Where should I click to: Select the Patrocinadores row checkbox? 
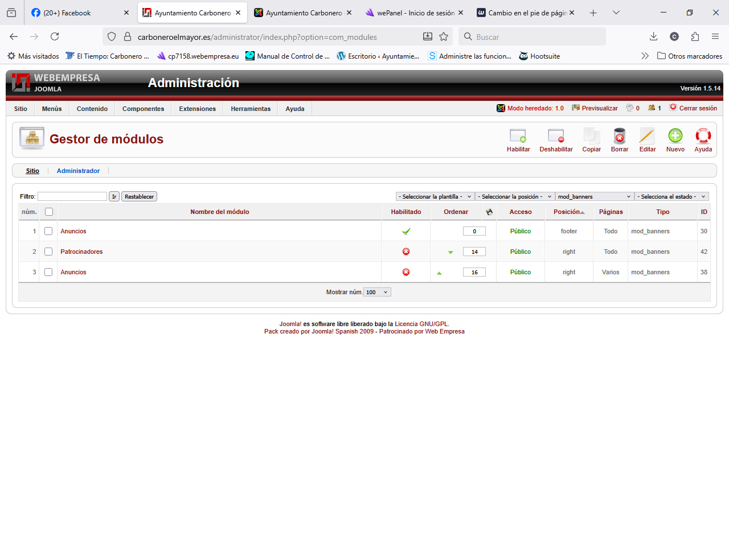(48, 252)
